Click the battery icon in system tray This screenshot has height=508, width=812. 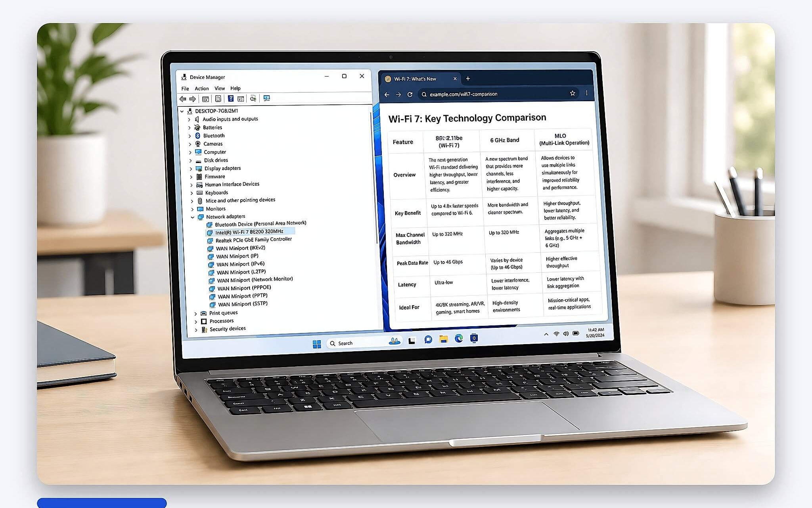pos(576,333)
